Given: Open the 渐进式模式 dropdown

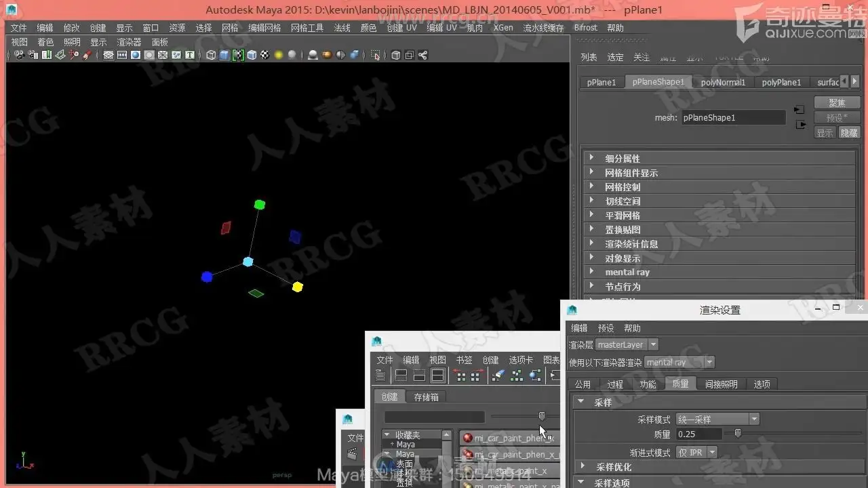Looking at the screenshot, I should (696, 452).
